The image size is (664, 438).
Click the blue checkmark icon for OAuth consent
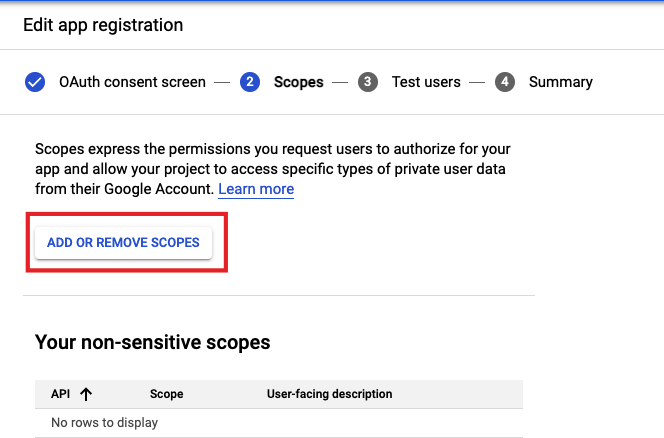pyautogui.click(x=35, y=82)
